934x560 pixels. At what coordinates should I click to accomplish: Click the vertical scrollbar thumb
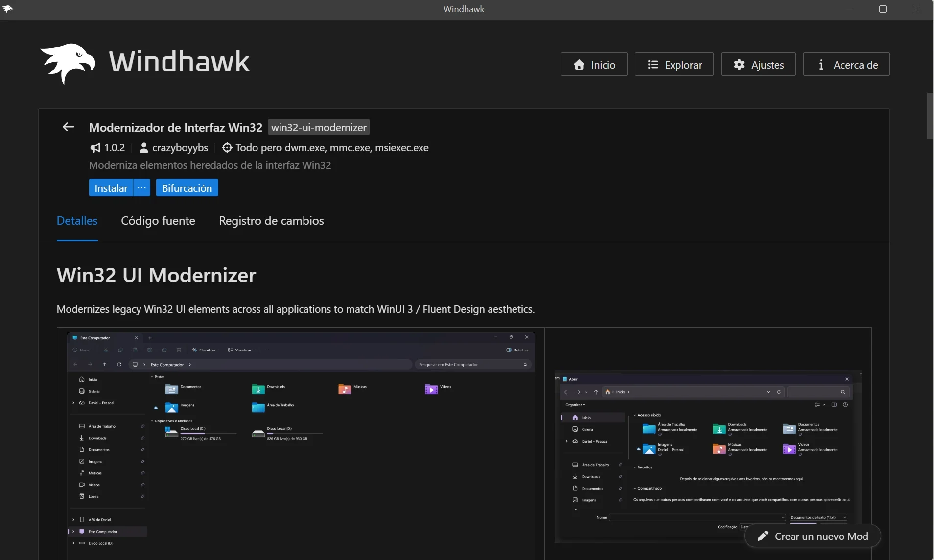930,116
